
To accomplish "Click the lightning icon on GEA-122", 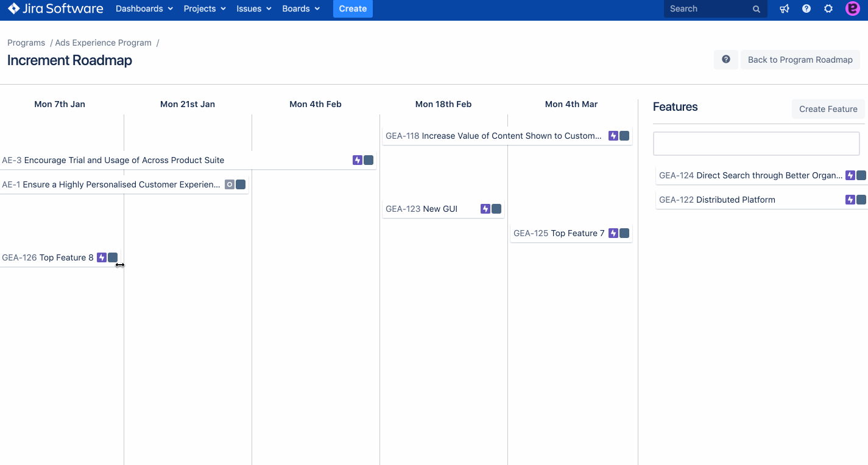I will tap(850, 200).
